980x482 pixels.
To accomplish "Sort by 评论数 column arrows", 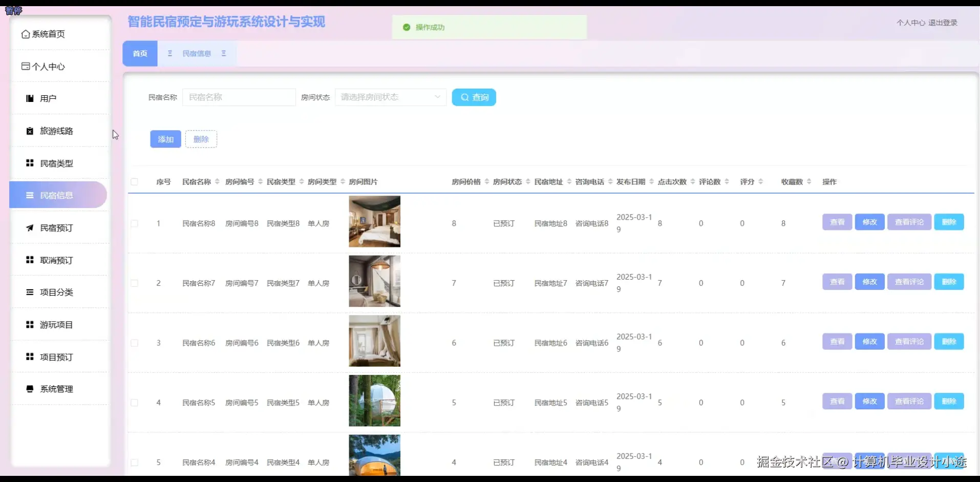I will point(727,182).
